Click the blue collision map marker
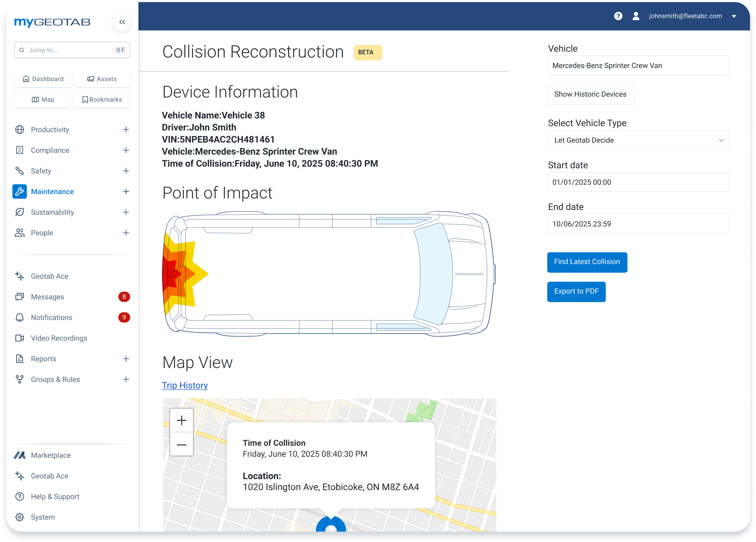Image resolution: width=756 pixels, height=542 pixels. [x=331, y=524]
